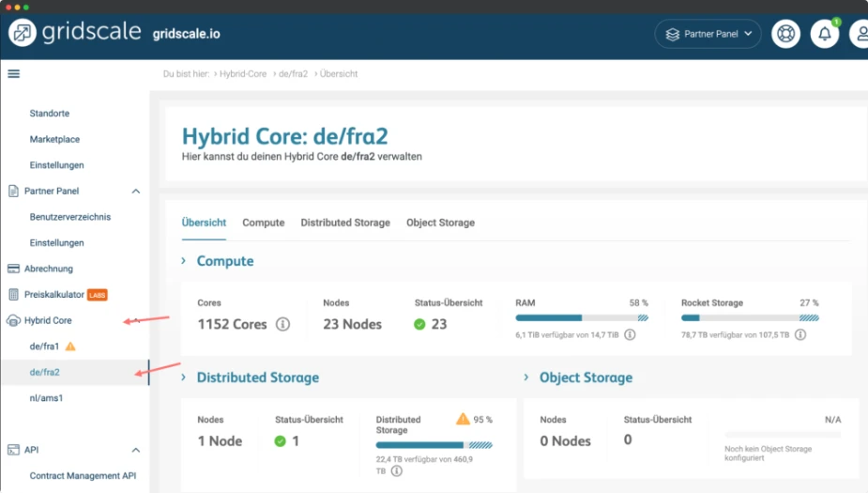Click the Hybrid Core cloud icon
This screenshot has width=868, height=493.
click(x=13, y=320)
